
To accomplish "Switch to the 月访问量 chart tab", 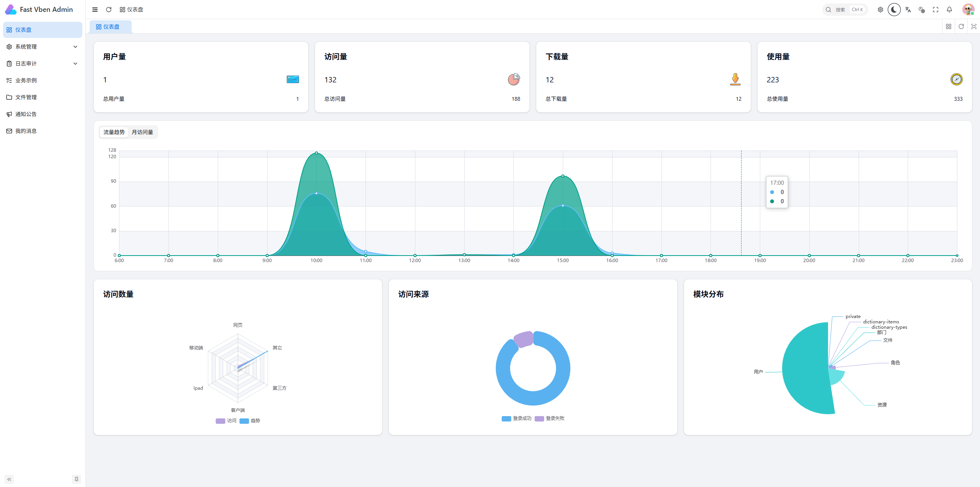I will 142,132.
